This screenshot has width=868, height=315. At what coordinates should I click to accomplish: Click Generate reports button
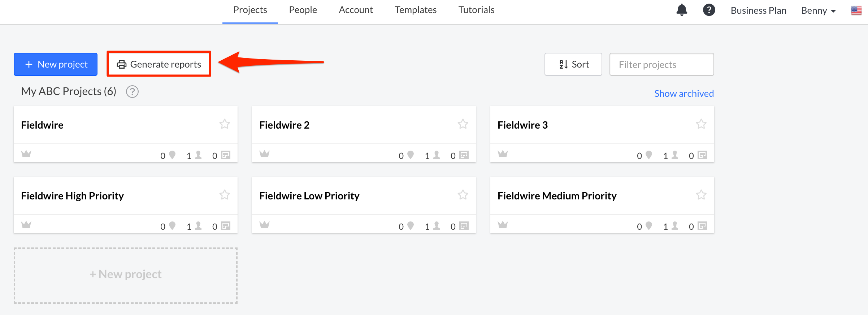pos(159,64)
